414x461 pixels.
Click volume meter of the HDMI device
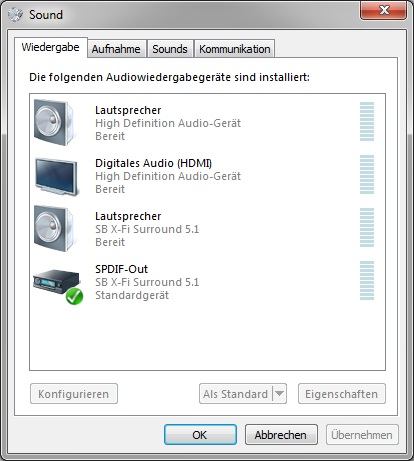point(367,175)
